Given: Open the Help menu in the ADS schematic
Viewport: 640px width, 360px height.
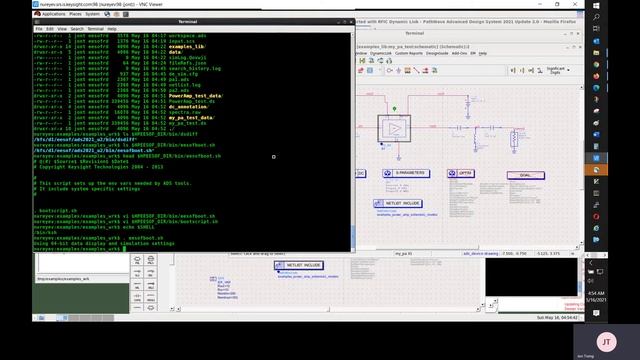Looking at the screenshot, I should pos(482,53).
